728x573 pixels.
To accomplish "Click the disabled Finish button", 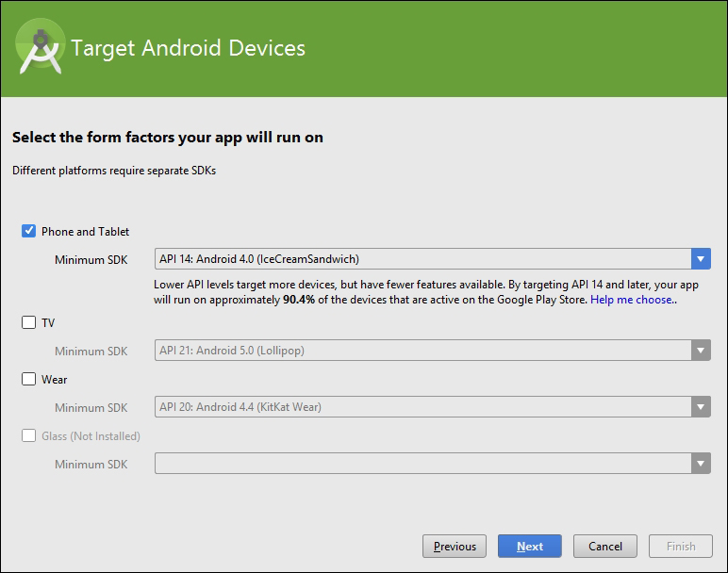I will coord(681,546).
